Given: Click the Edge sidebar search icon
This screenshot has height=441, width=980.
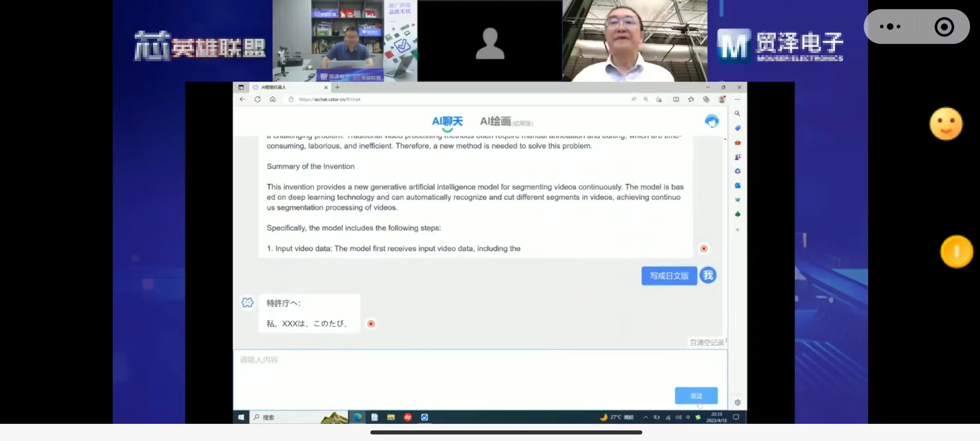Looking at the screenshot, I should coord(737,114).
